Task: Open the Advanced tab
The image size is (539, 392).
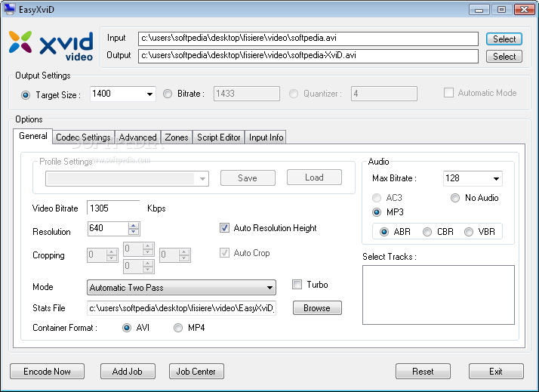Action: (x=137, y=137)
